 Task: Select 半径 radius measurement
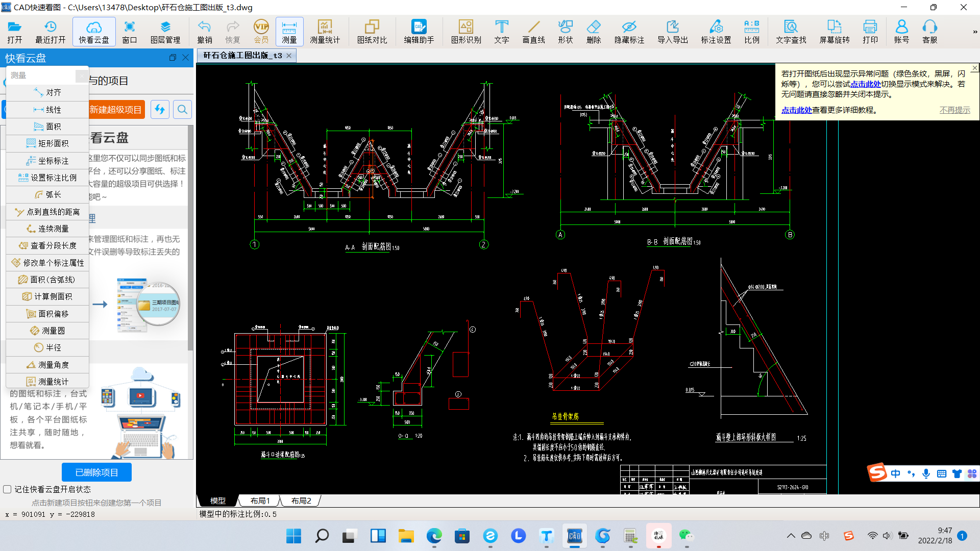(x=47, y=347)
